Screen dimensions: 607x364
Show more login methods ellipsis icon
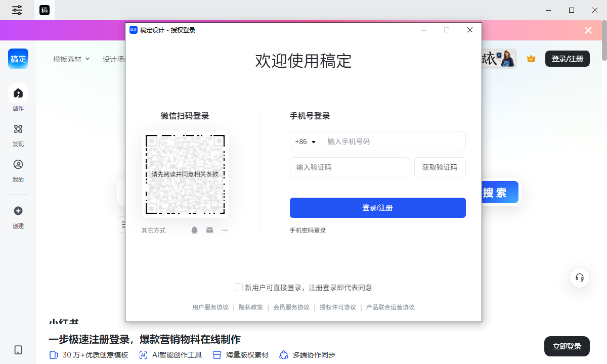coord(225,230)
